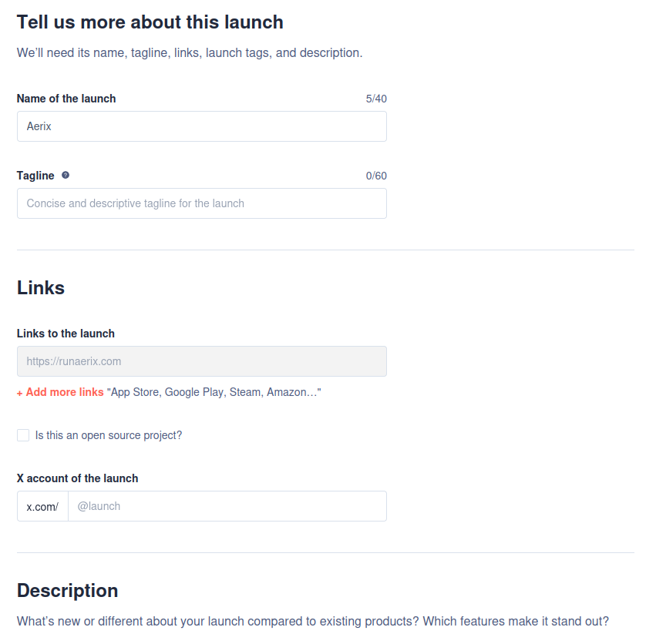
Task: Click the 0/60 character counter
Action: (x=377, y=176)
